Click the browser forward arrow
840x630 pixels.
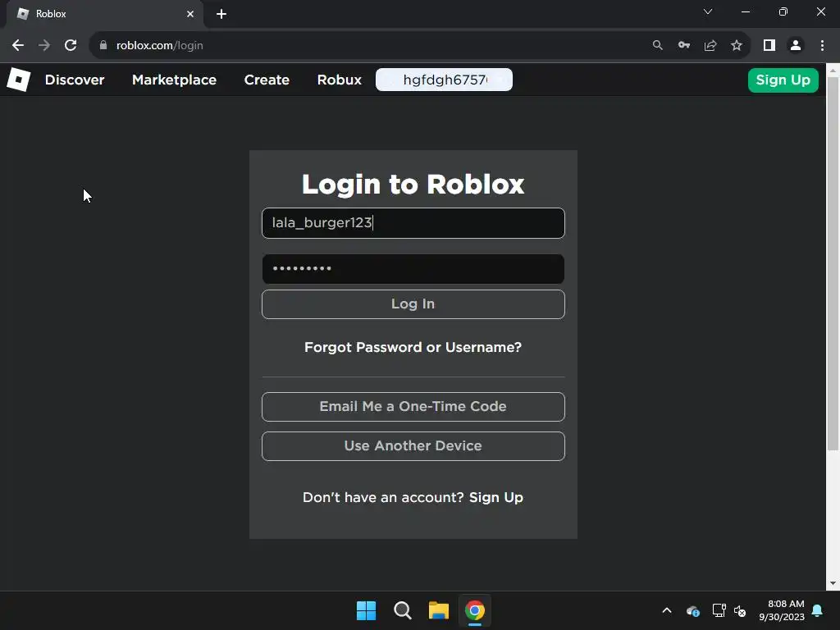(x=44, y=46)
